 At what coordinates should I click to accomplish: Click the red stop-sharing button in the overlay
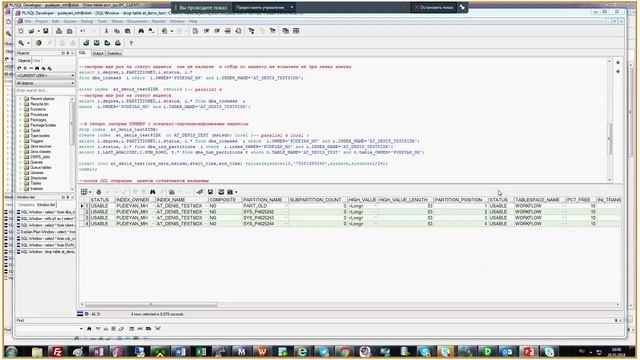[x=433, y=7]
